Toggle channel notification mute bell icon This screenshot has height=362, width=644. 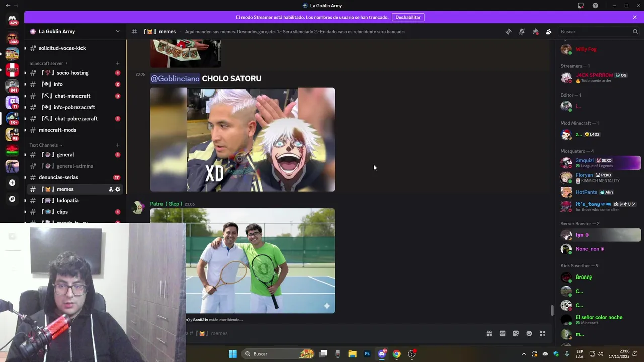pyautogui.click(x=522, y=31)
